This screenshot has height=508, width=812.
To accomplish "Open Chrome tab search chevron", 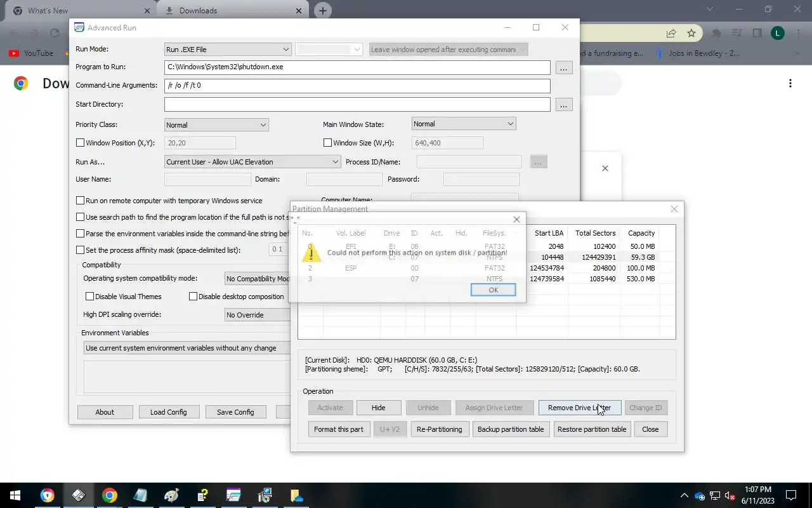I will pyautogui.click(x=711, y=10).
